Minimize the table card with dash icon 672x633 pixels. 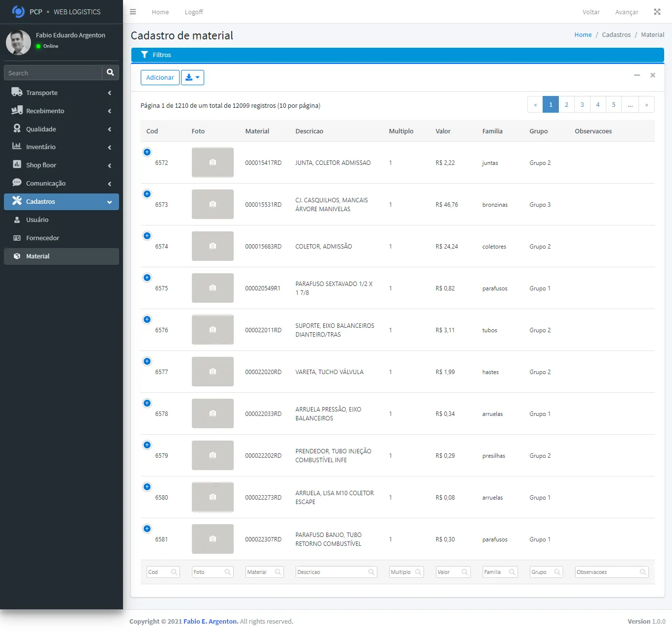637,75
